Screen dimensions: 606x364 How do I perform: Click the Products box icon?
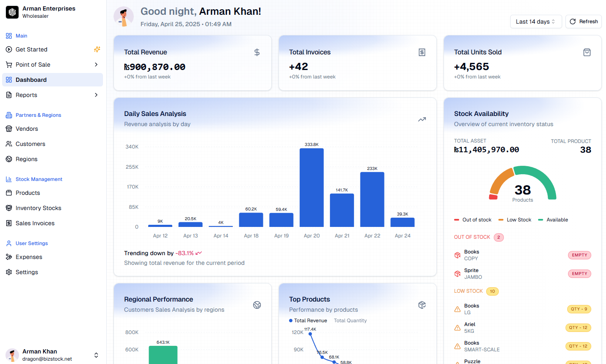[x=9, y=193]
